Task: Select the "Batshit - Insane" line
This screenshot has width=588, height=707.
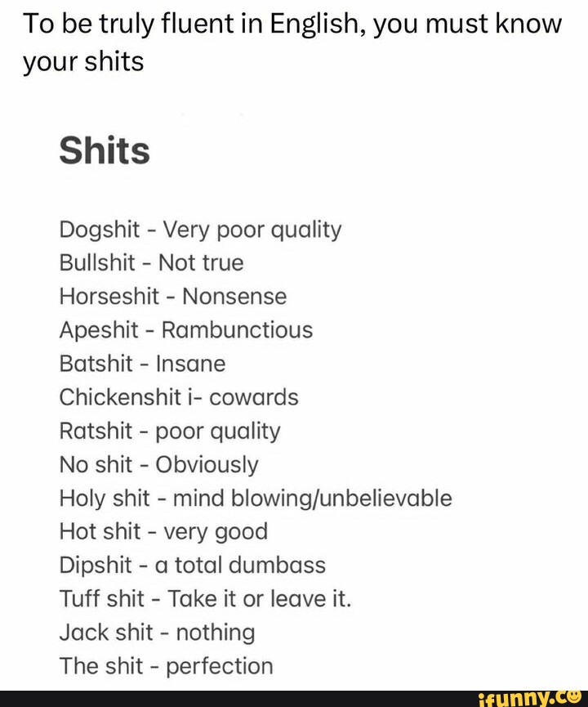Action: (x=142, y=364)
